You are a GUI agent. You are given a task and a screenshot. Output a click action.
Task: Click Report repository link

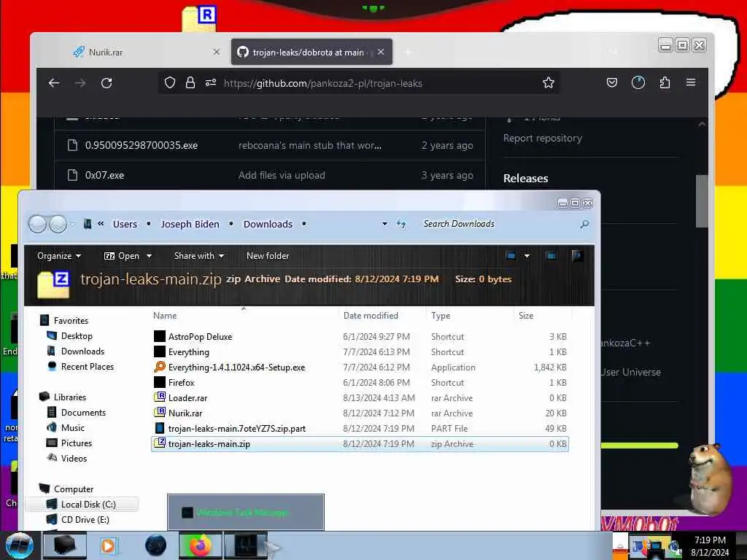coord(542,138)
